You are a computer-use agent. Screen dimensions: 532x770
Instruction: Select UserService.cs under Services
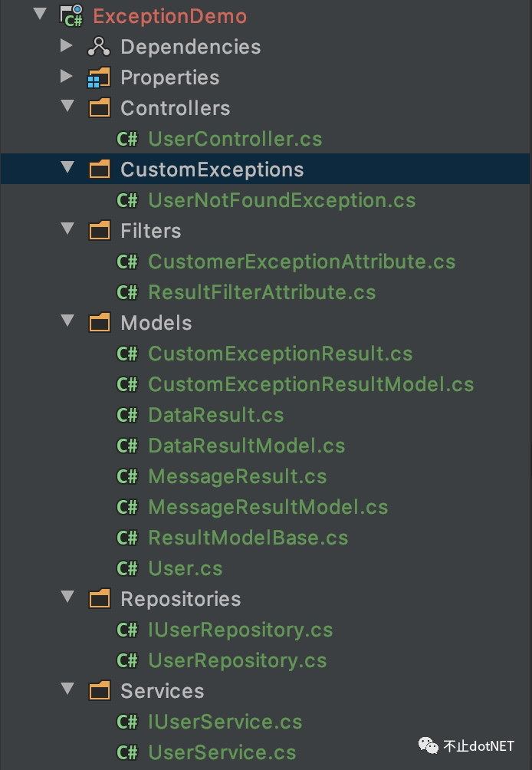(222, 752)
